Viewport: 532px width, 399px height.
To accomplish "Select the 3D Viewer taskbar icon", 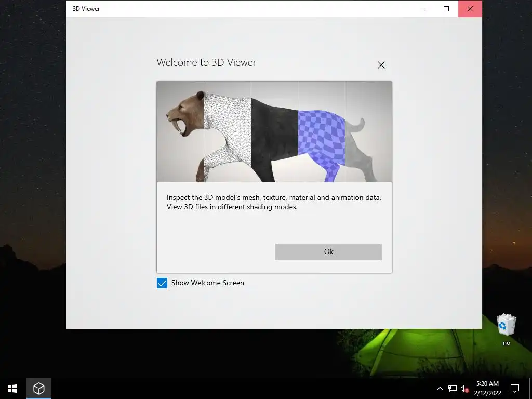I will pos(39,389).
